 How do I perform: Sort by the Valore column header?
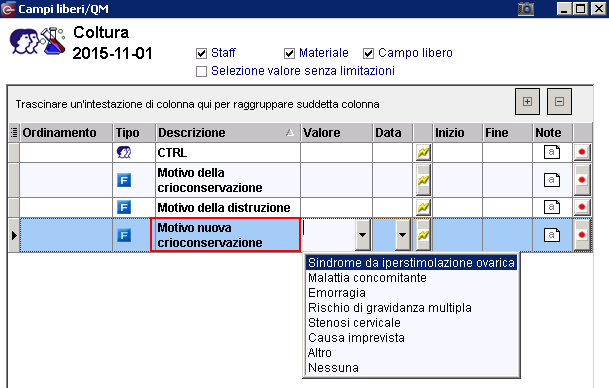click(x=336, y=133)
